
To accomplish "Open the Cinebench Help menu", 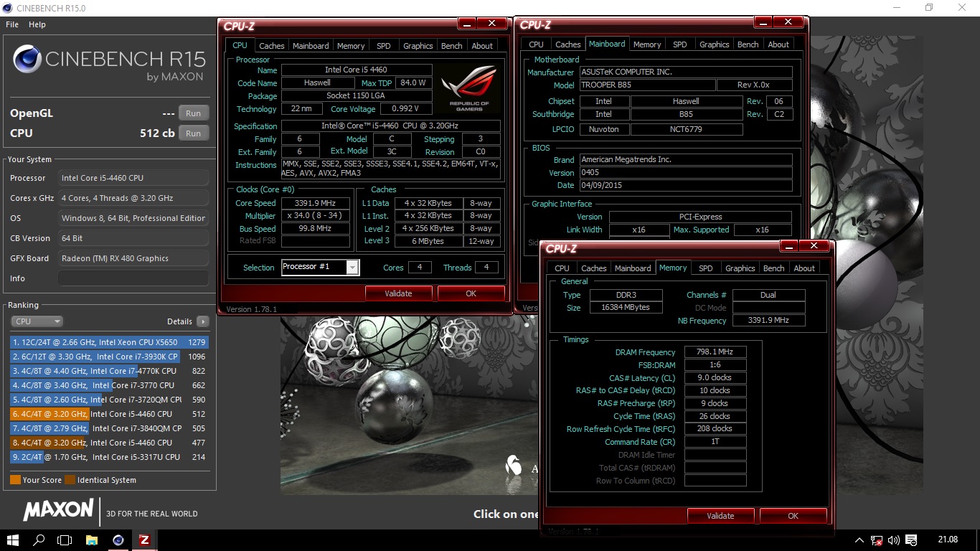I will click(37, 24).
